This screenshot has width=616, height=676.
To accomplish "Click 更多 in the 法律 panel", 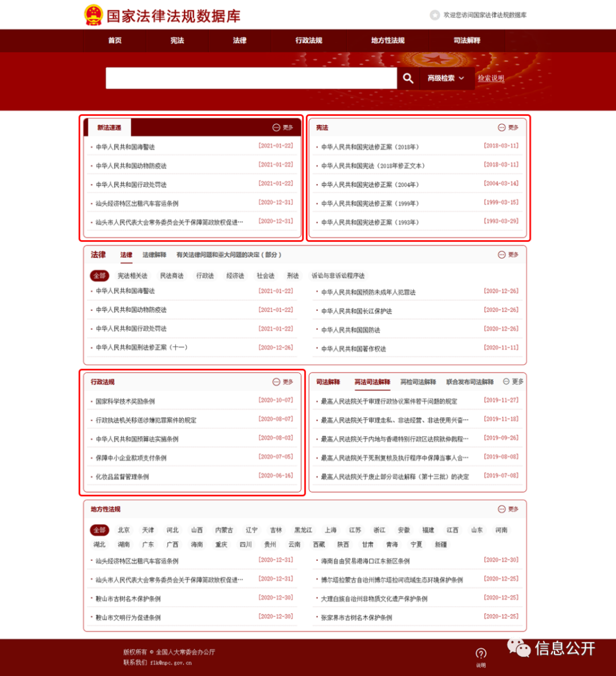I will 508,255.
